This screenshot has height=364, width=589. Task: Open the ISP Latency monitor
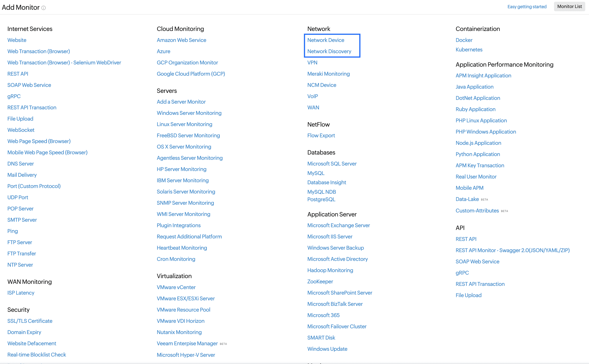click(x=21, y=293)
